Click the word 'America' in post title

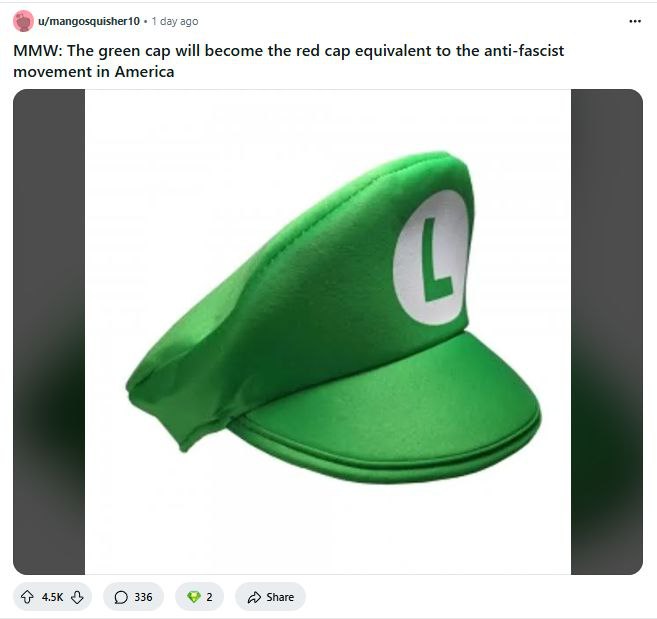[145, 72]
